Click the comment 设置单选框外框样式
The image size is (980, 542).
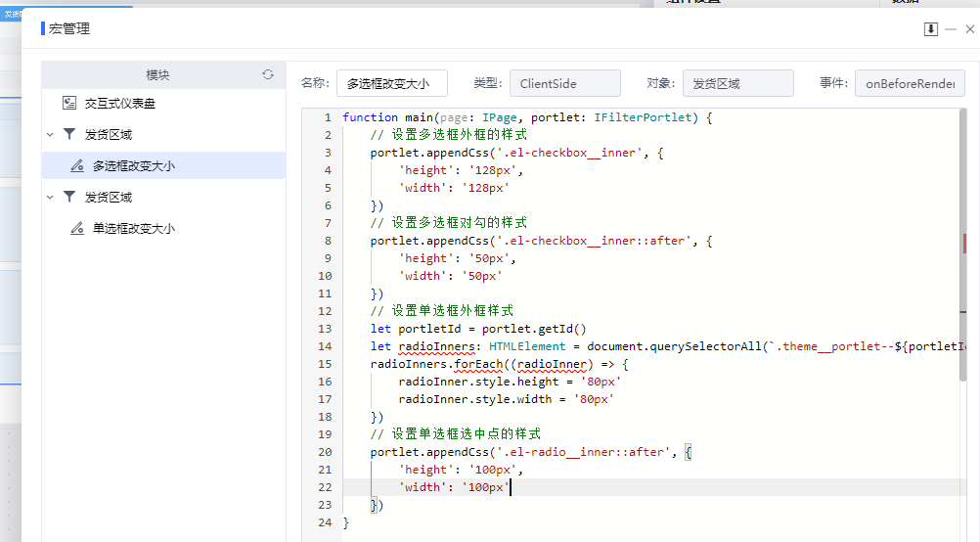pyautogui.click(x=441, y=311)
